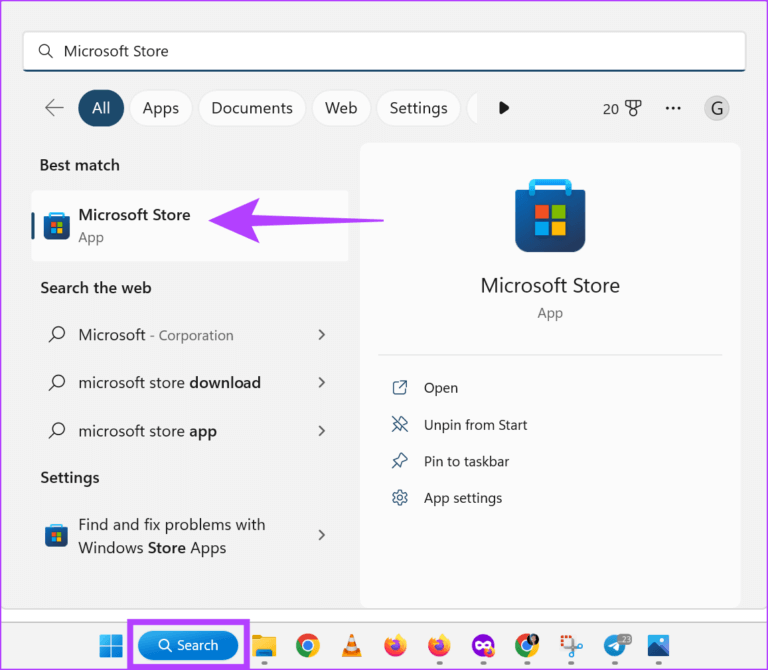Expand the microsoft store app chevron
Image resolution: width=768 pixels, height=670 pixels.
click(321, 431)
